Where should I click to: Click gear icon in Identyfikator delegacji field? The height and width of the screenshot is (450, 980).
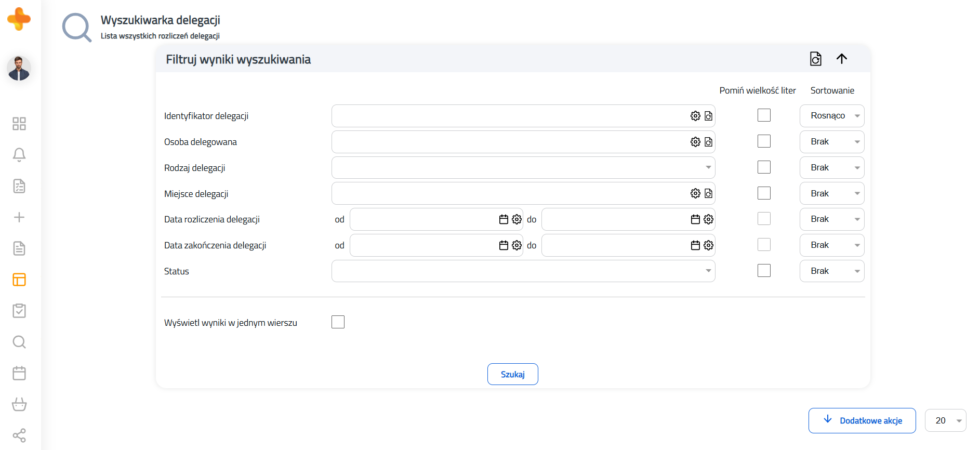click(695, 116)
